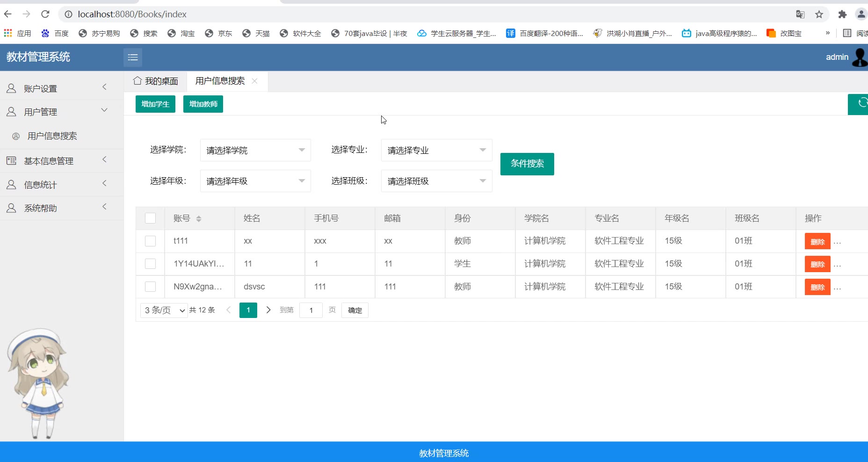Open the 天猫 bookmark
868x462 pixels.
[256, 33]
